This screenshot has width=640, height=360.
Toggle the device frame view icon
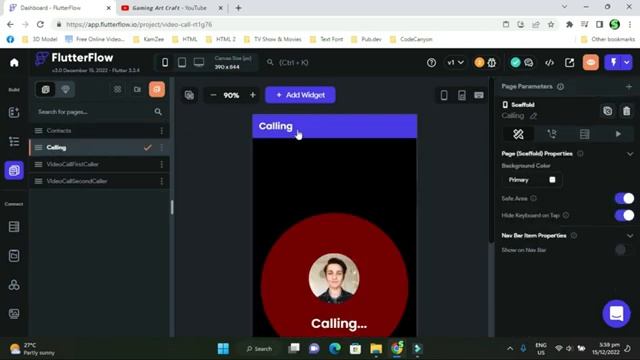[444, 95]
